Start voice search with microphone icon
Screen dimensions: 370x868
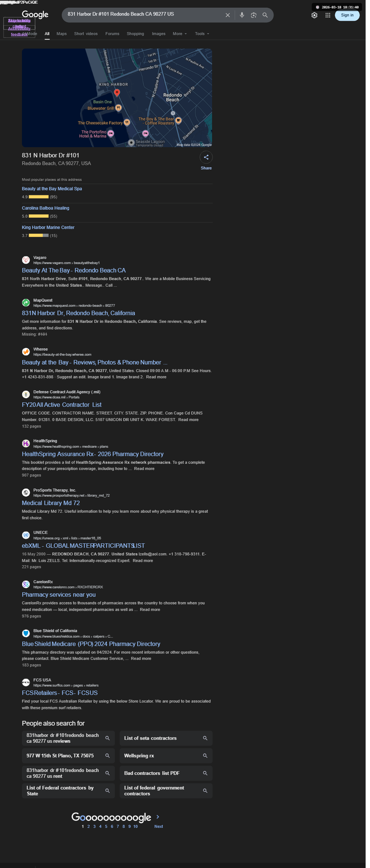[x=242, y=15]
